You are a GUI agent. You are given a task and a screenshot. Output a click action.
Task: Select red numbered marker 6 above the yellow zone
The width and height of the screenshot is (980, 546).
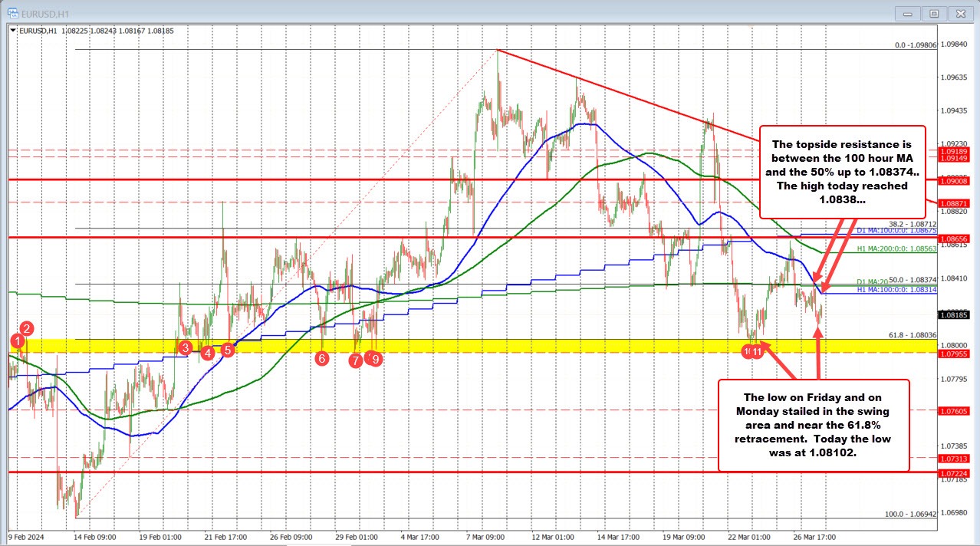(323, 357)
